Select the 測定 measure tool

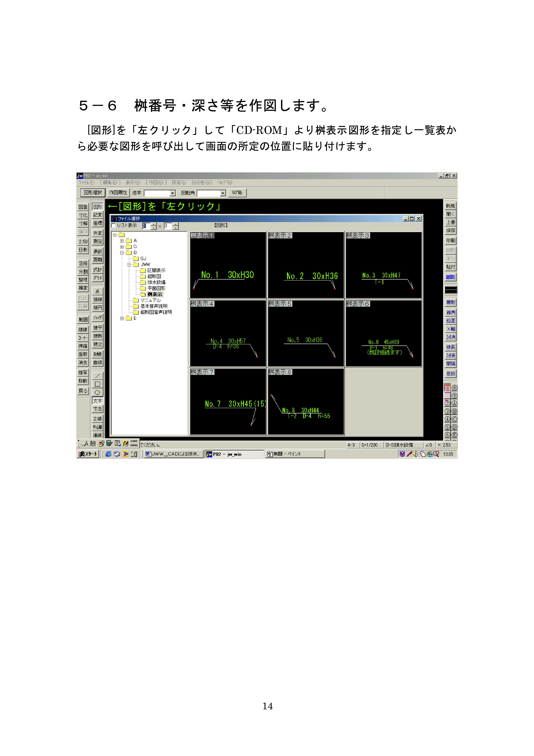[x=97, y=241]
